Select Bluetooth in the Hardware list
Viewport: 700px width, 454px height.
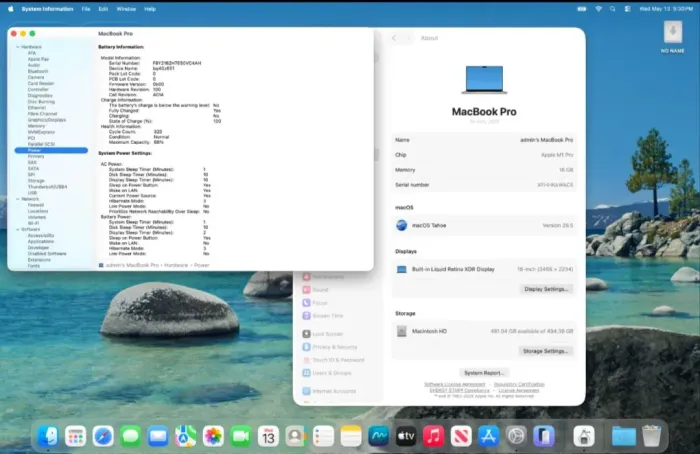pos(38,71)
